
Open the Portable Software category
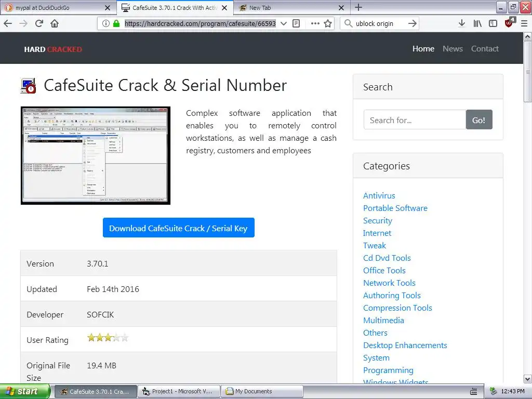click(395, 208)
